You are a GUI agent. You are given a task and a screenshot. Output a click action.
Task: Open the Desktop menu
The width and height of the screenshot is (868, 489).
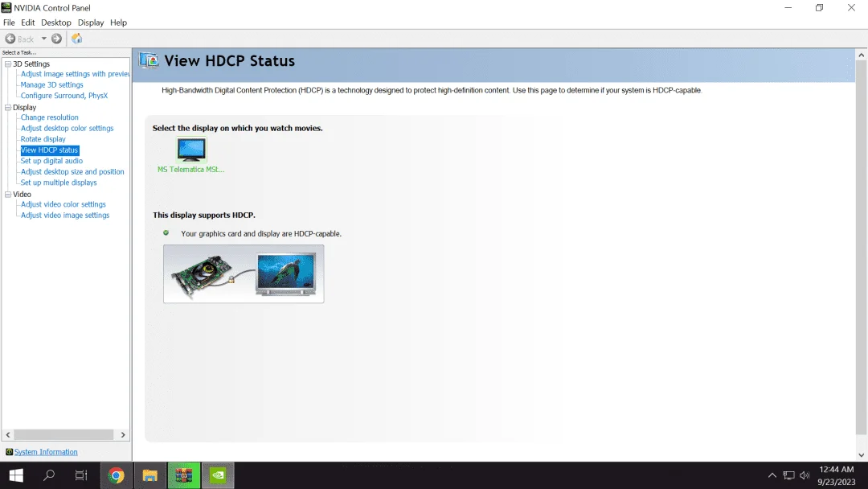(56, 23)
